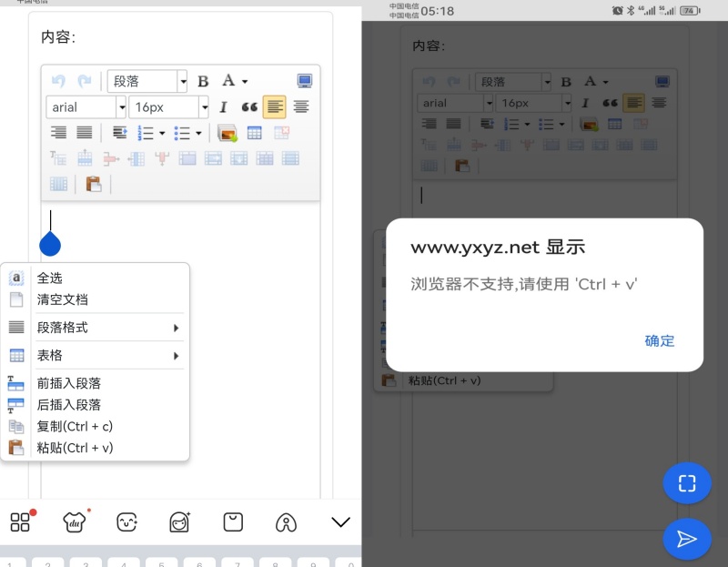Expand 表格 submenu arrow
The image size is (728, 567).
click(176, 356)
